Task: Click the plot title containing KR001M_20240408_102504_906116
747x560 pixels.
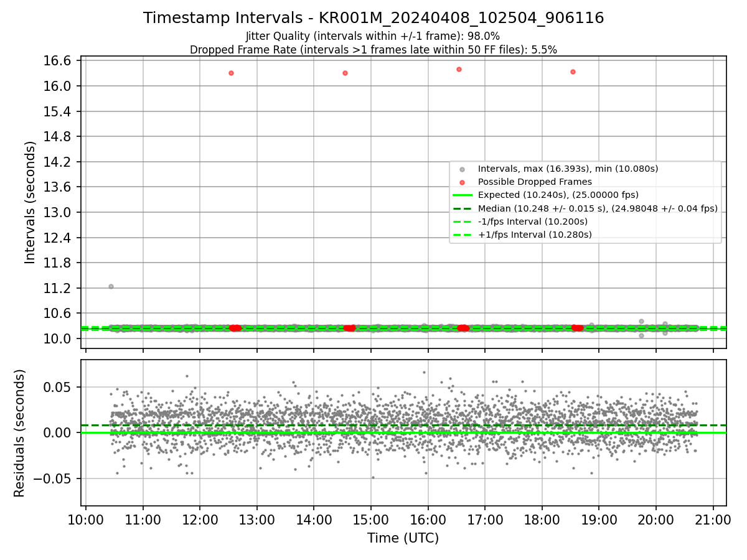Action: coord(374,18)
